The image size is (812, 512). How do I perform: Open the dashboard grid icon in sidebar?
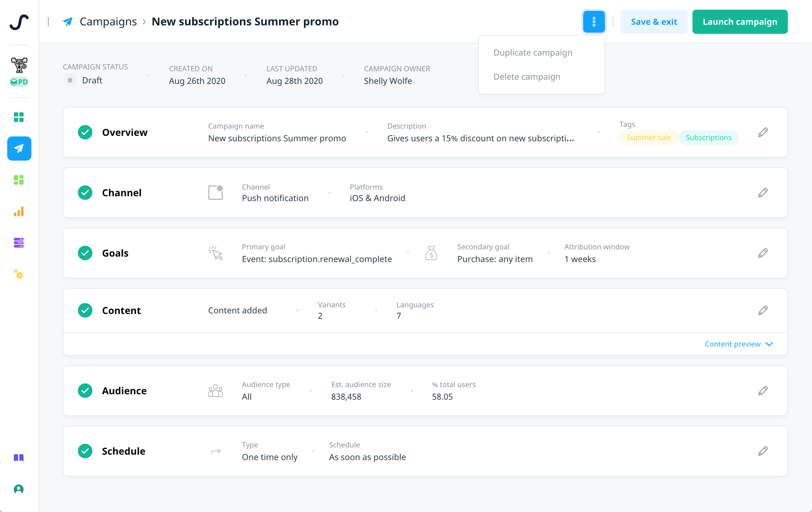[19, 117]
